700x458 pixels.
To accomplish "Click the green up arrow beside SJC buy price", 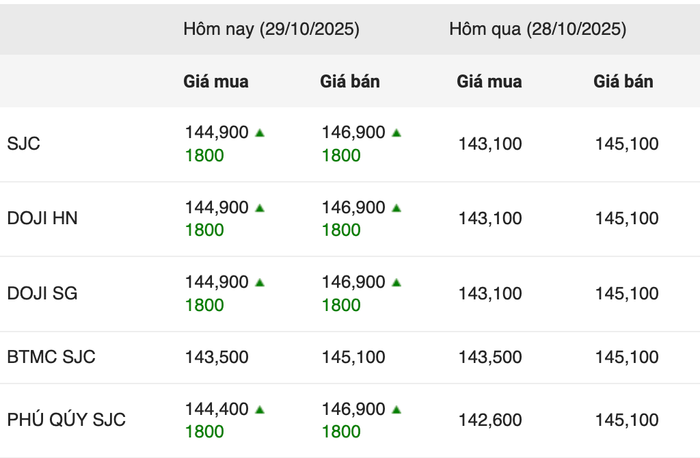I will tap(260, 132).
